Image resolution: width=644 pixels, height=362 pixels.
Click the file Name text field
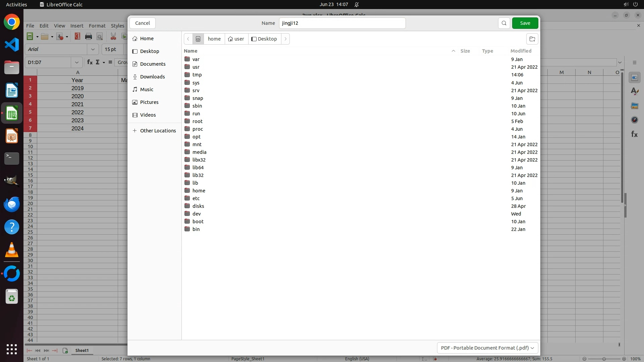click(342, 23)
